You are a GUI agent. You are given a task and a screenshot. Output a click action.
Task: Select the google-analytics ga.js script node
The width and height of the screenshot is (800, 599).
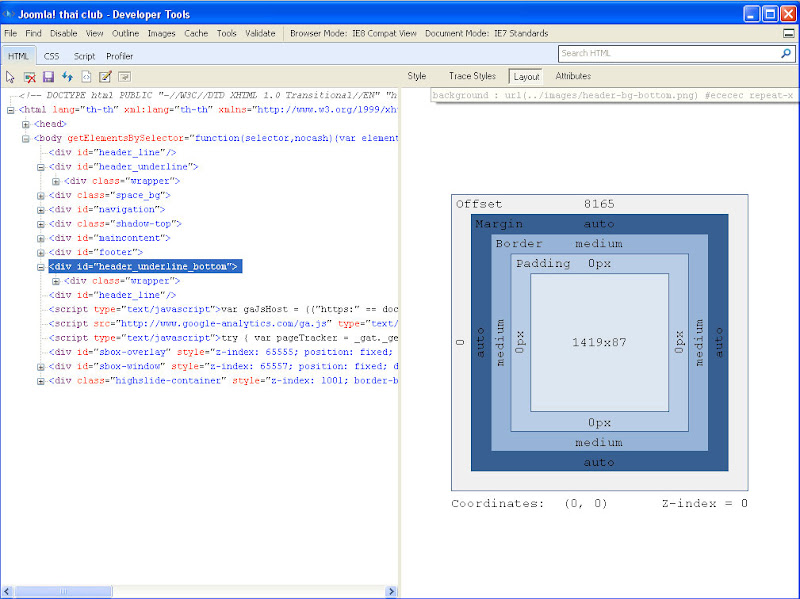point(223,324)
